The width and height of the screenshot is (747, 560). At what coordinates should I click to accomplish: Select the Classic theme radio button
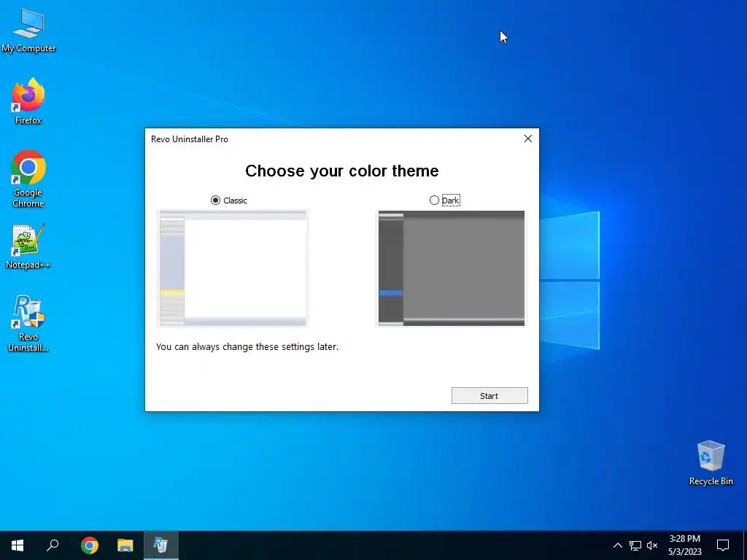tap(215, 201)
